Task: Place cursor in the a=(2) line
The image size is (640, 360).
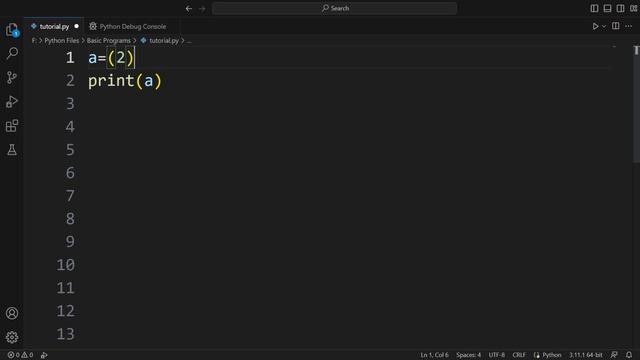Action: click(111, 58)
